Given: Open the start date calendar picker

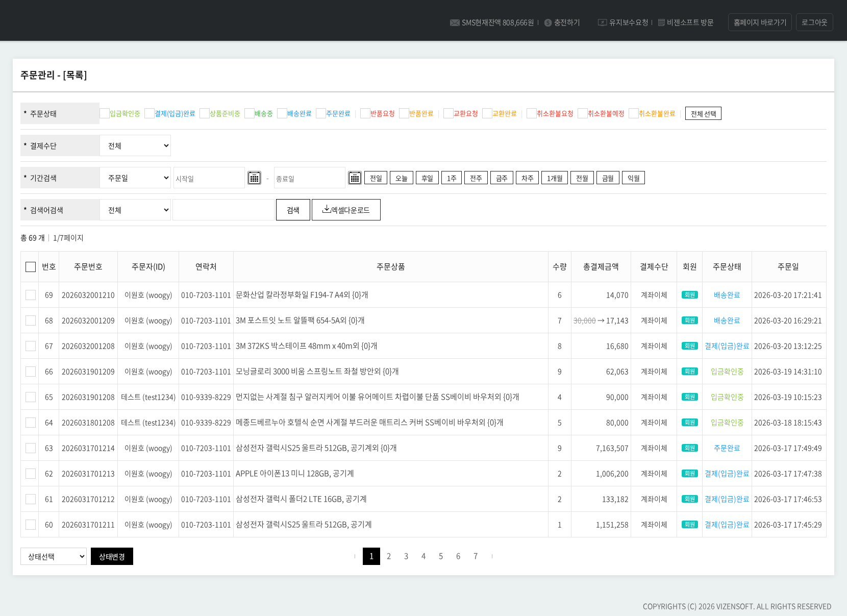Looking at the screenshot, I should click(x=254, y=178).
